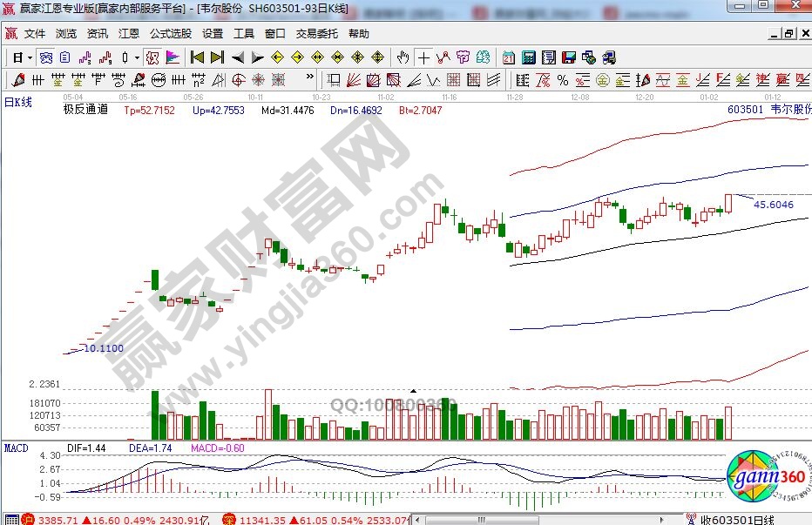Jump to first bar with skip-start arrow
Image resolution: width=812 pixels, height=525 pixels.
(197, 57)
